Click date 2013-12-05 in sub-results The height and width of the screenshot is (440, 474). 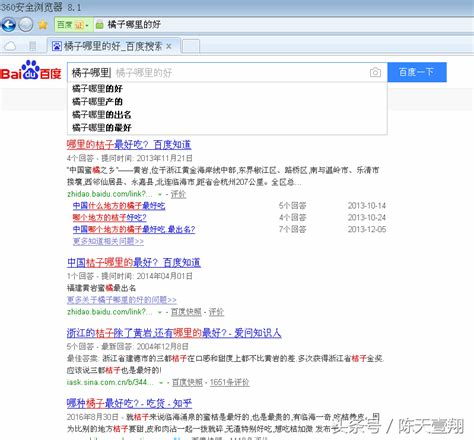pos(367,229)
